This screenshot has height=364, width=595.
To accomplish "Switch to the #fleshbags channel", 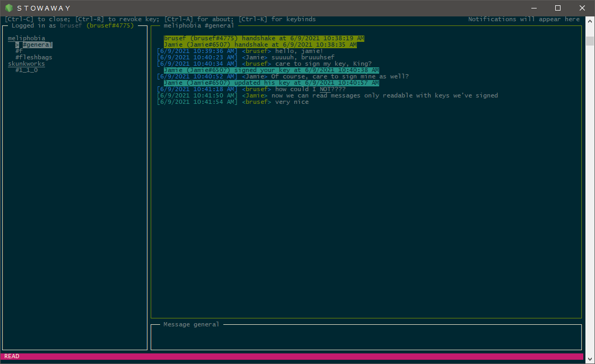I will [34, 58].
